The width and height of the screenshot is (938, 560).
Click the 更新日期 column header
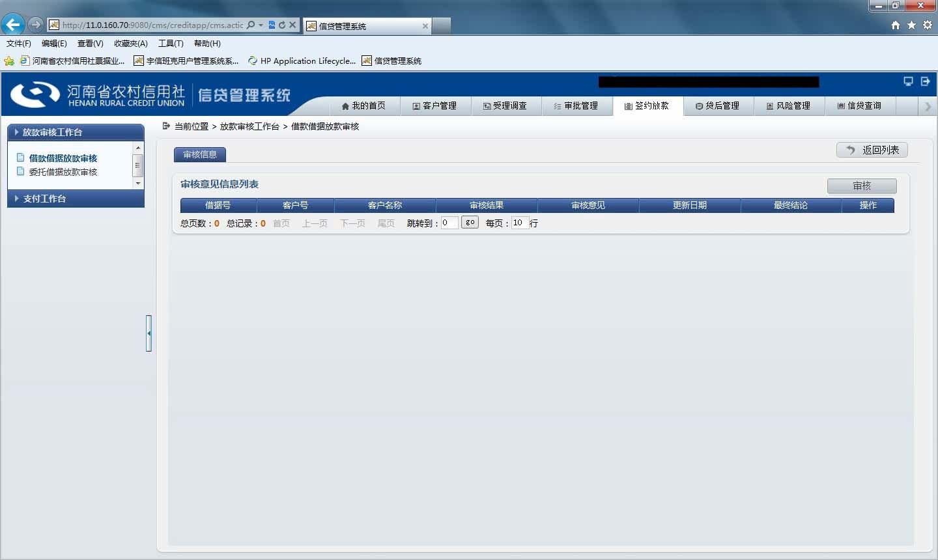[690, 205]
